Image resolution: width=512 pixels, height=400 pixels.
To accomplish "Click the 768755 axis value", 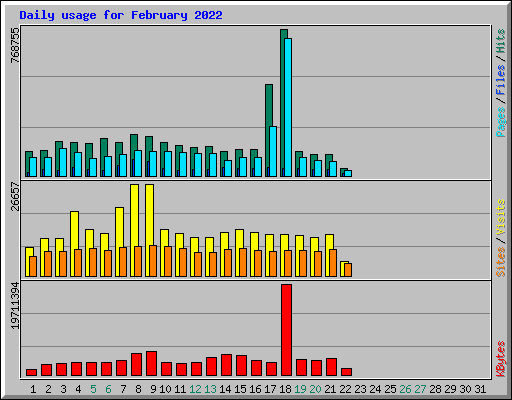I will click(15, 45).
